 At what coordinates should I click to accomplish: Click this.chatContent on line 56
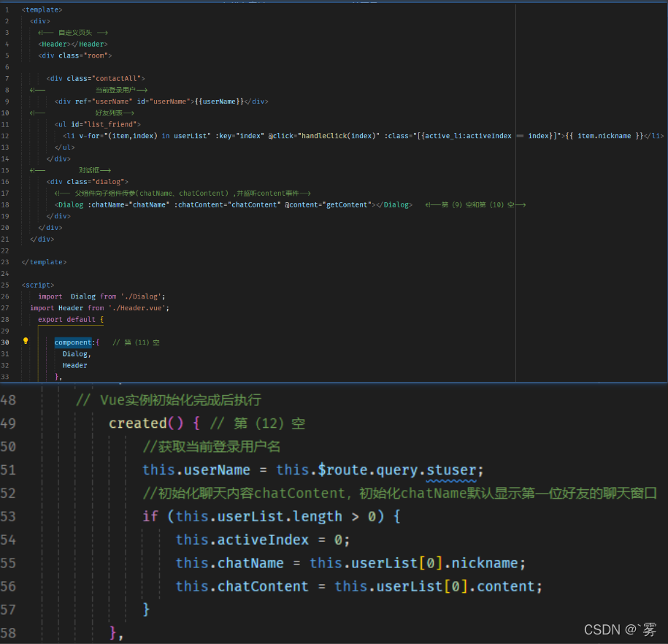click(x=242, y=586)
